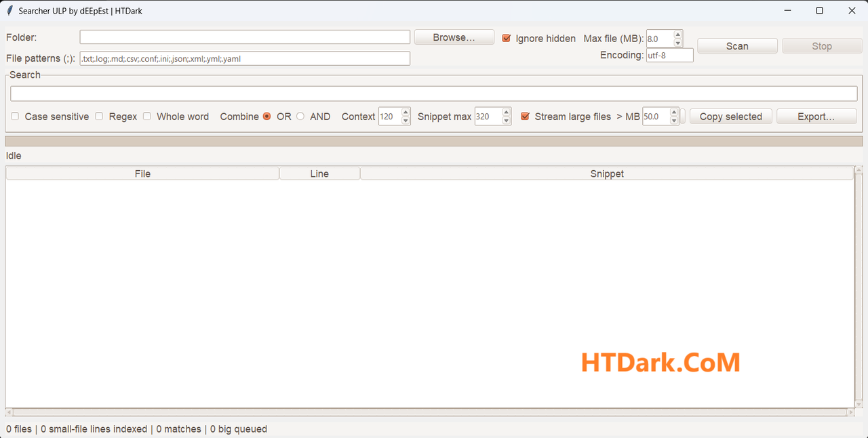This screenshot has width=868, height=438.
Task: Select the OR combine radio button
Action: tap(267, 117)
